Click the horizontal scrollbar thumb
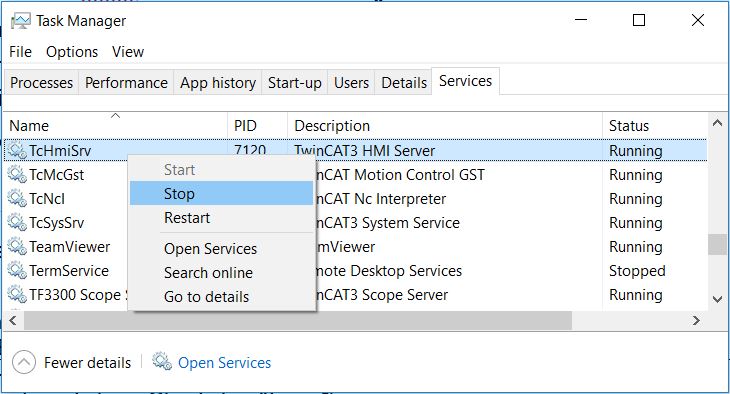 pos(298,320)
